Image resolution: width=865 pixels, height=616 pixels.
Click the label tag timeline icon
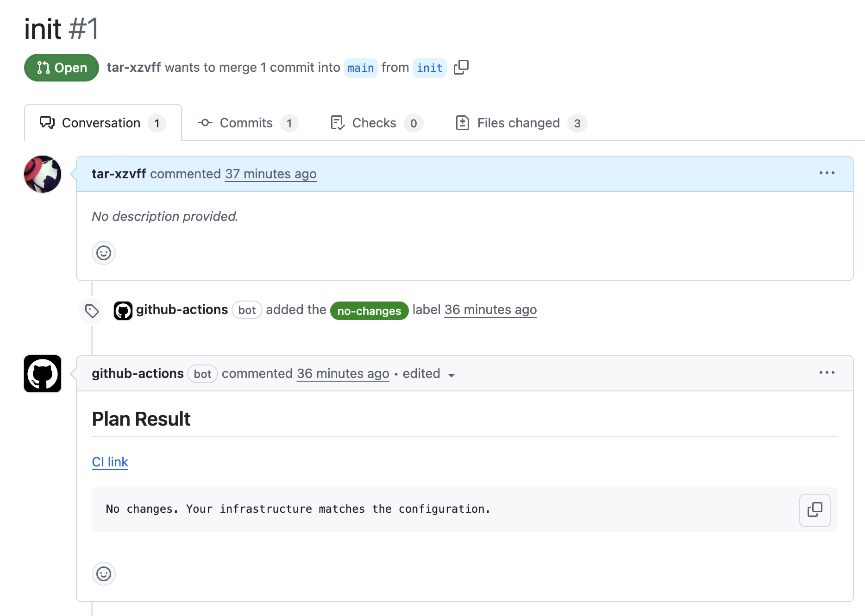pos(92,311)
